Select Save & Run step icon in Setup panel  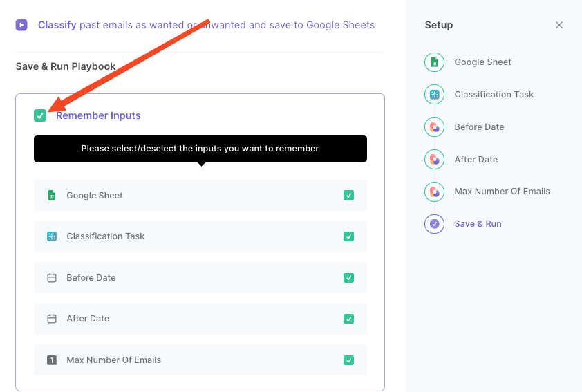(x=434, y=224)
